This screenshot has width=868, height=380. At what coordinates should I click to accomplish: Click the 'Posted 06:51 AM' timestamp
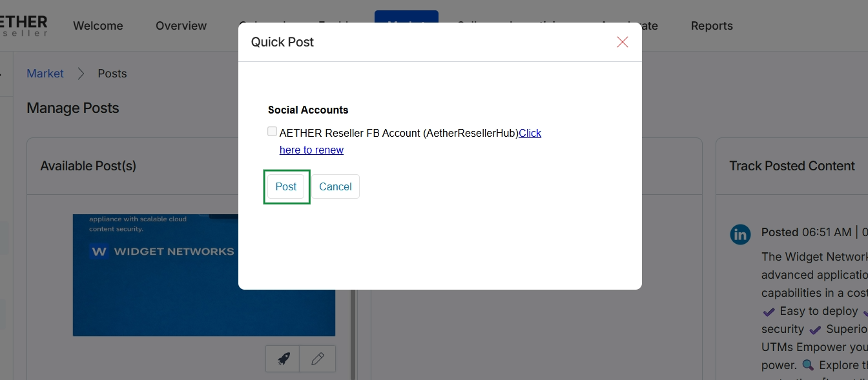pos(806,232)
